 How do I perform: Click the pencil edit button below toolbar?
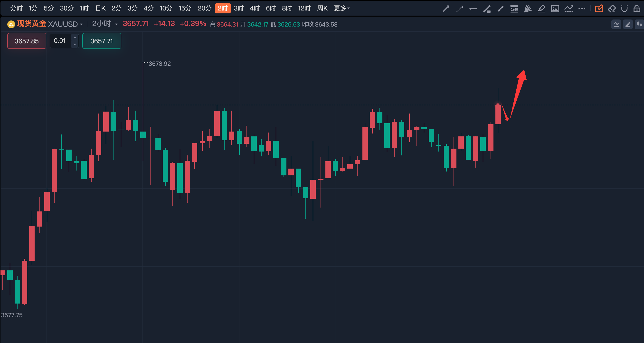[627, 24]
